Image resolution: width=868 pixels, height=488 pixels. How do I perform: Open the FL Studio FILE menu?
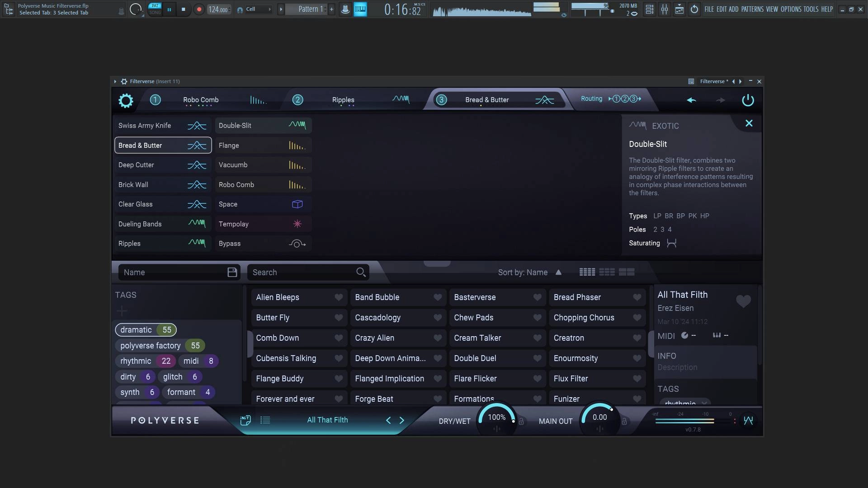tap(709, 9)
